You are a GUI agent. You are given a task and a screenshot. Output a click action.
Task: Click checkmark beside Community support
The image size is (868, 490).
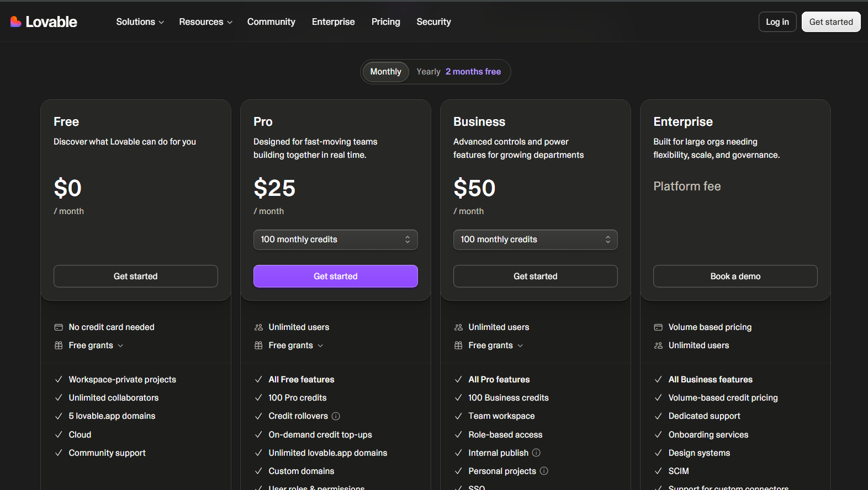(59, 452)
